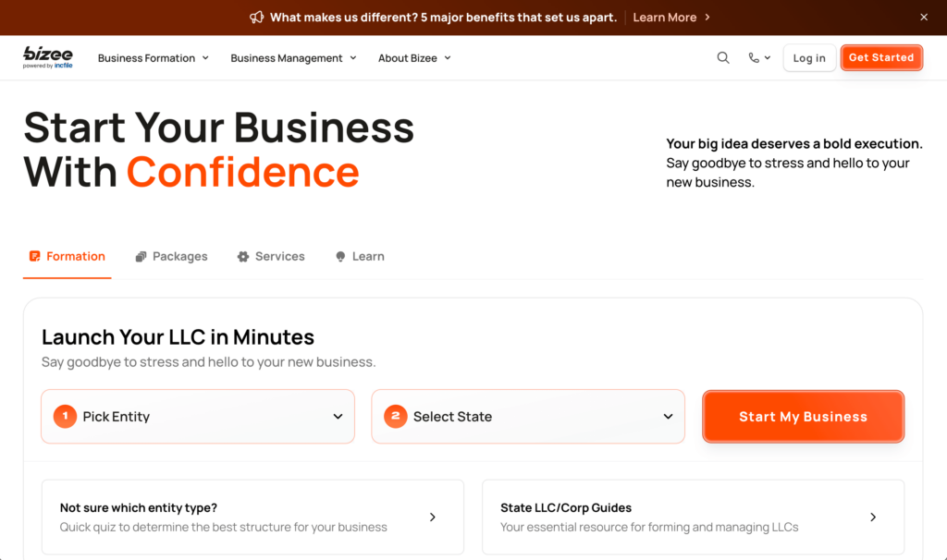Select the gear icon on Services tab
Viewport: 947px width, 560px height.
(x=243, y=256)
